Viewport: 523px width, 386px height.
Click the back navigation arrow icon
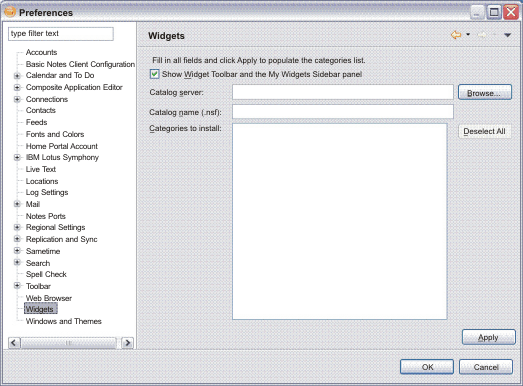[x=456, y=35]
